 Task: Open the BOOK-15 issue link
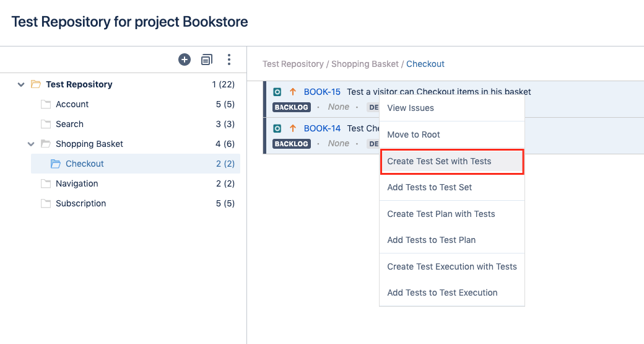click(x=322, y=92)
